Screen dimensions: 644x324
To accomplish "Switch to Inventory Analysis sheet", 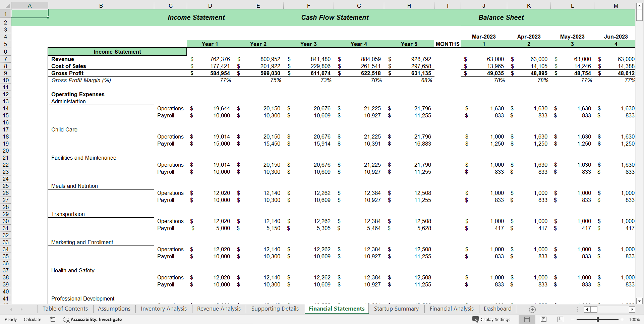I will click(164, 309).
